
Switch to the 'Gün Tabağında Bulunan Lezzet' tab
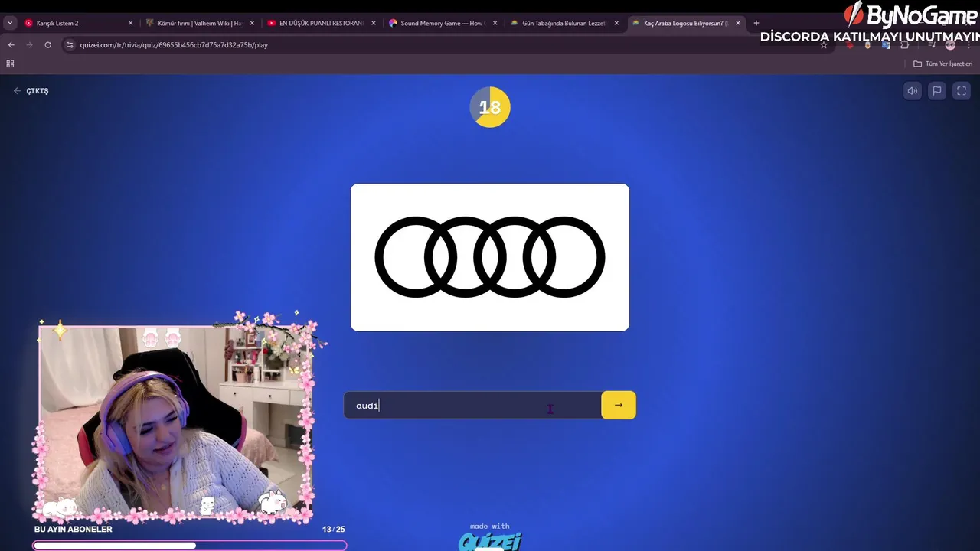click(x=563, y=23)
